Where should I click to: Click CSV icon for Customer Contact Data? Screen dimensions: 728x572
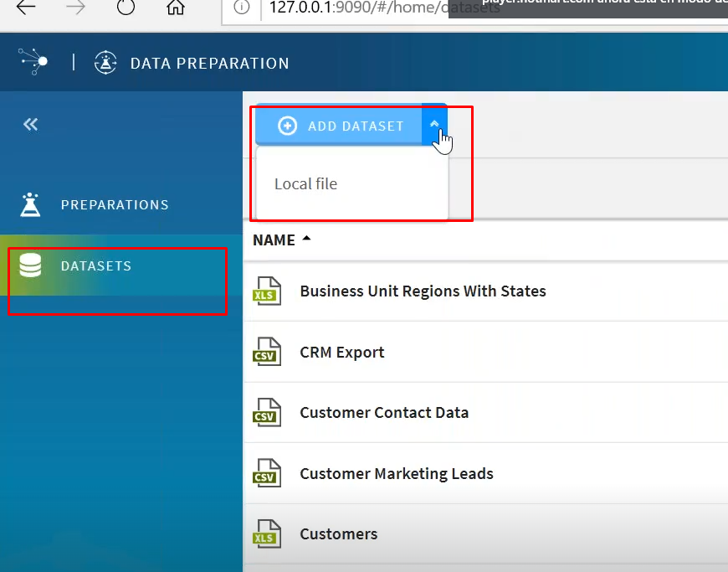pyautogui.click(x=267, y=412)
